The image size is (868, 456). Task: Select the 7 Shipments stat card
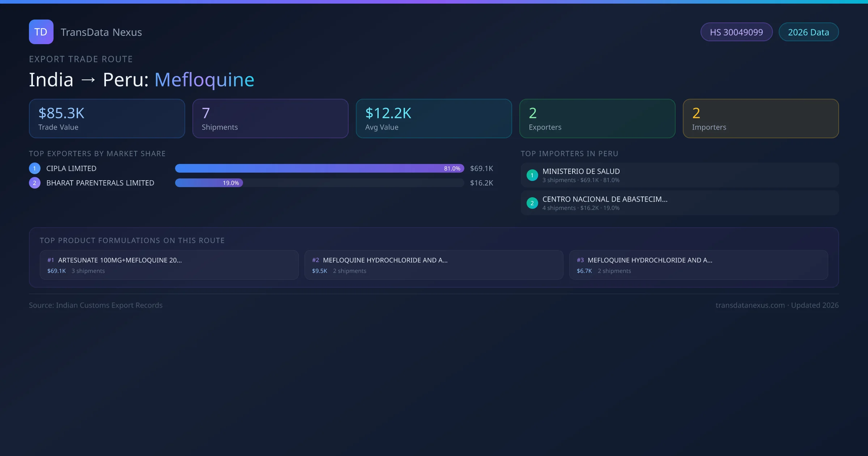(270, 119)
